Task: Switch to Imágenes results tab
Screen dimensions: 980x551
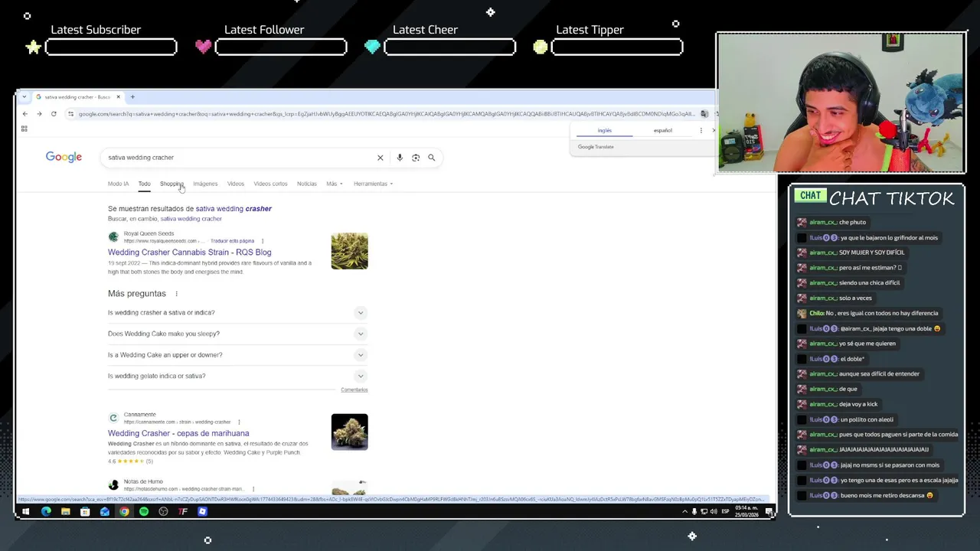Action: (205, 184)
